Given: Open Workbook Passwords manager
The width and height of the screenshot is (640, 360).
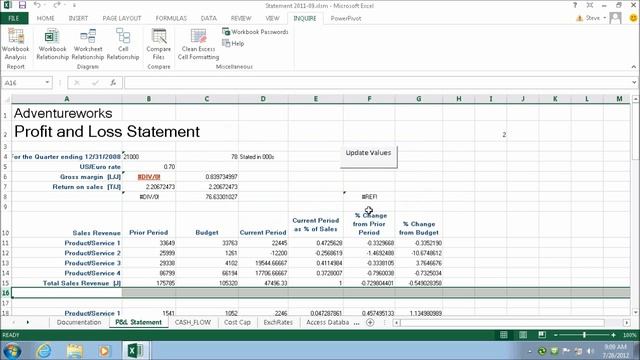Looking at the screenshot, I should click(255, 32).
